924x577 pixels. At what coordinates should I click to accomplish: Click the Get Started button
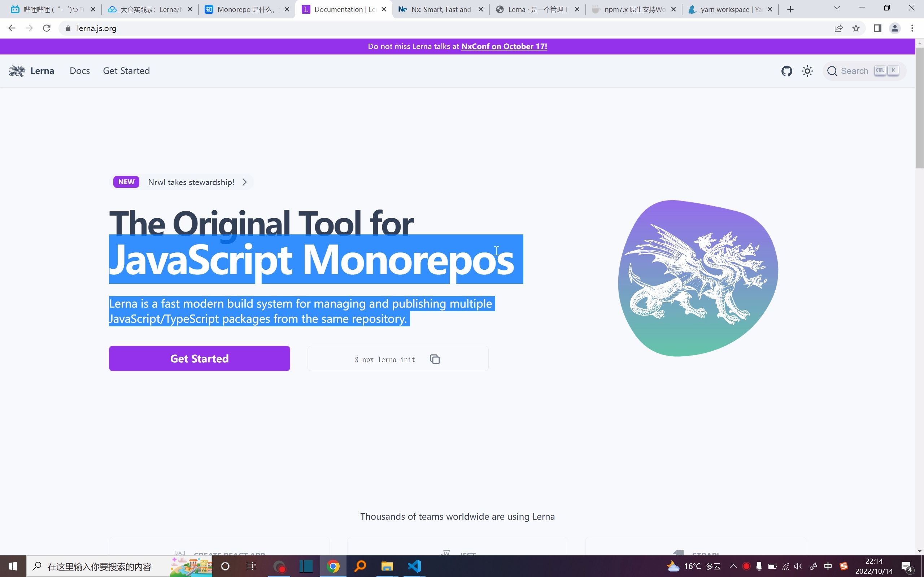[200, 358]
